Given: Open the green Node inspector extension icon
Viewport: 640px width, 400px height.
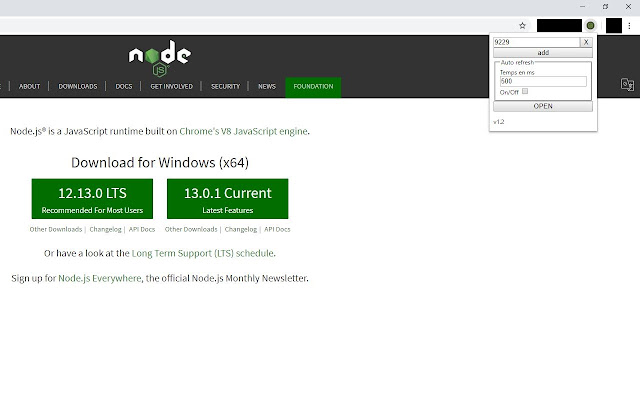Looking at the screenshot, I should coord(590,26).
